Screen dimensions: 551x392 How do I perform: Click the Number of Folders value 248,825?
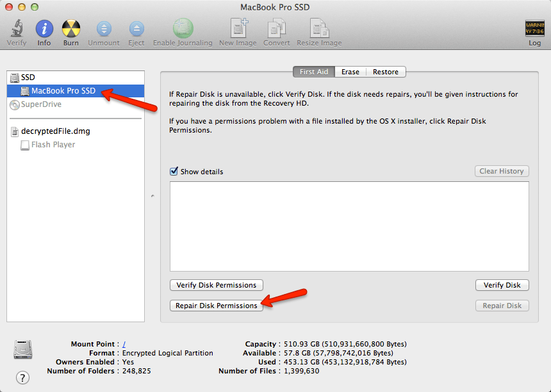click(136, 371)
